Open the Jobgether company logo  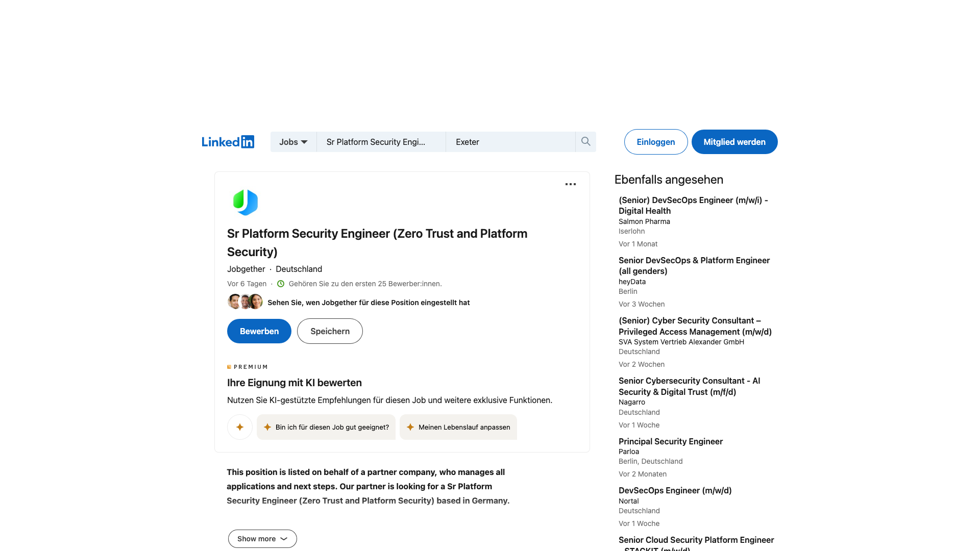click(246, 203)
